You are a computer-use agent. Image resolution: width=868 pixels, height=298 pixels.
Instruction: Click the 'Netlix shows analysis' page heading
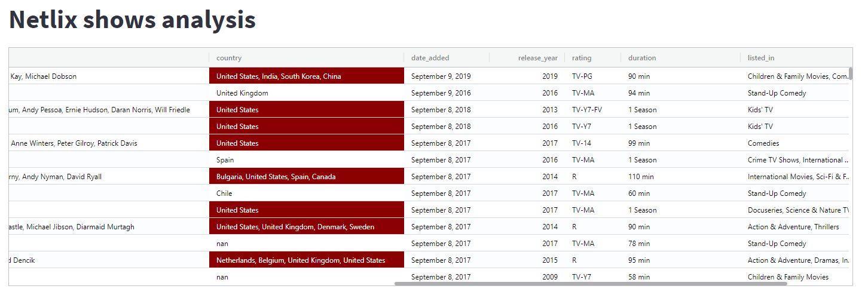click(x=132, y=20)
